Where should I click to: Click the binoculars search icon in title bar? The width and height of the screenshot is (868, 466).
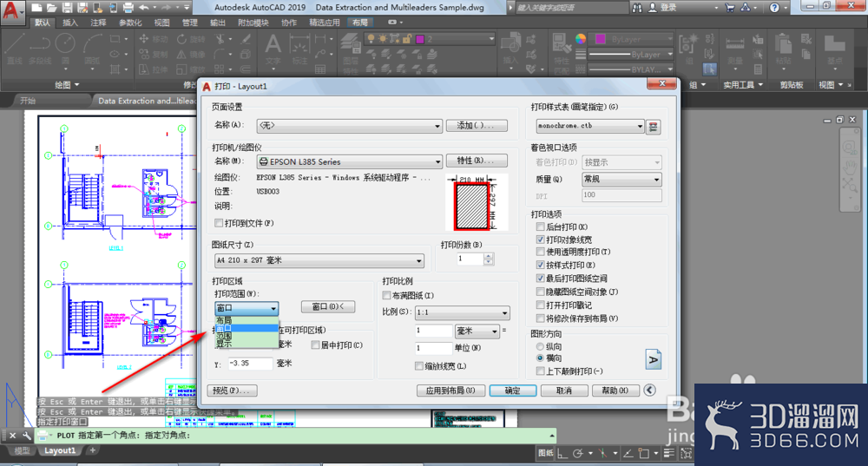coord(638,8)
